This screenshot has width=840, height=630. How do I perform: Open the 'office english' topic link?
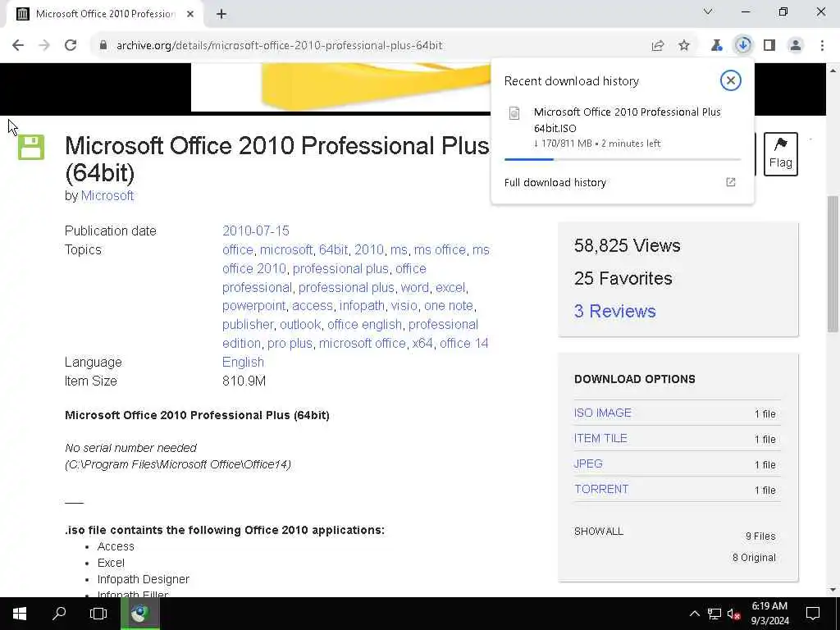tap(364, 325)
